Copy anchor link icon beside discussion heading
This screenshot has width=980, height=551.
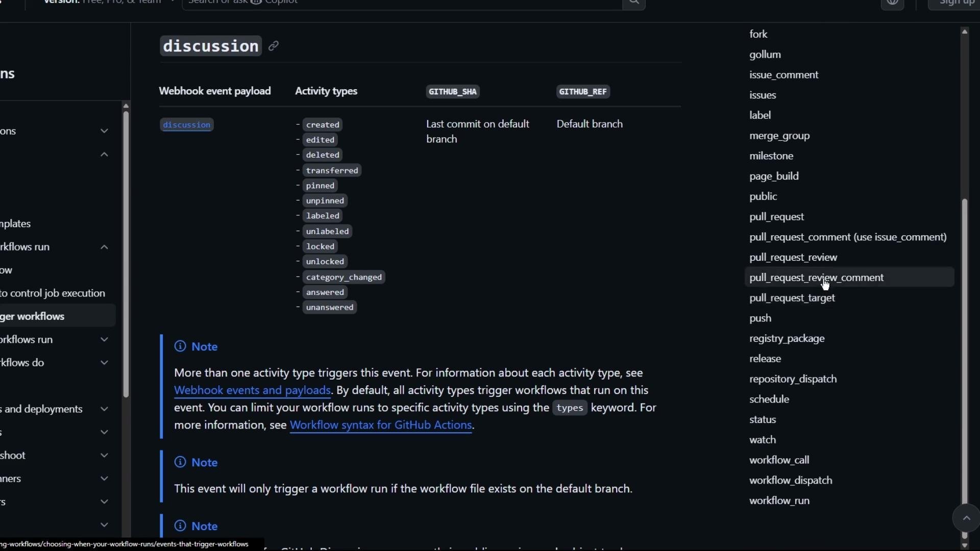click(274, 46)
